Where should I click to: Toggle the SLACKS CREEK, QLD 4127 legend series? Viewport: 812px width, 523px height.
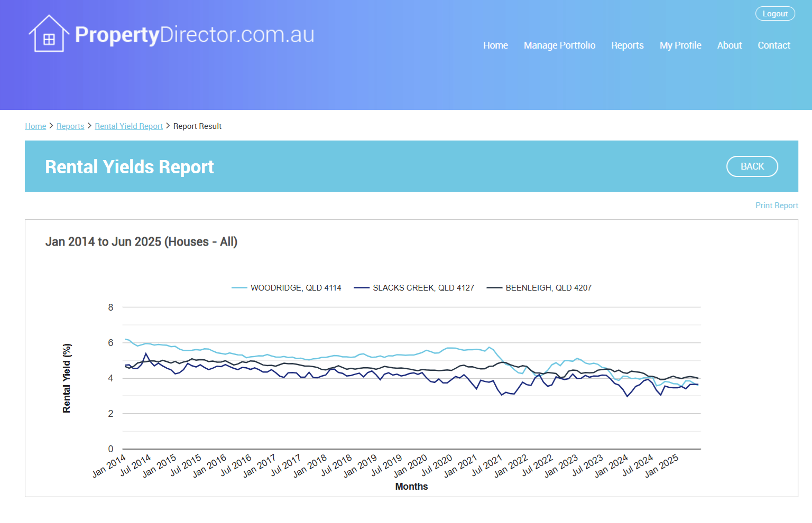414,288
